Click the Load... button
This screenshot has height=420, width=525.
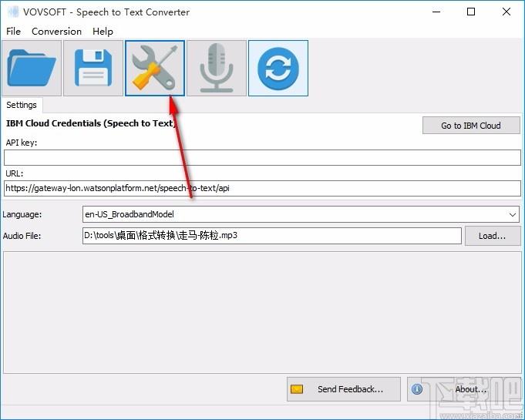coord(493,236)
